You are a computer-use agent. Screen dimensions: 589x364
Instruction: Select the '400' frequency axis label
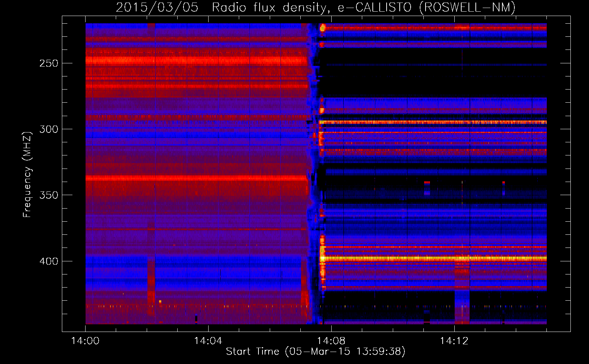[49, 261]
